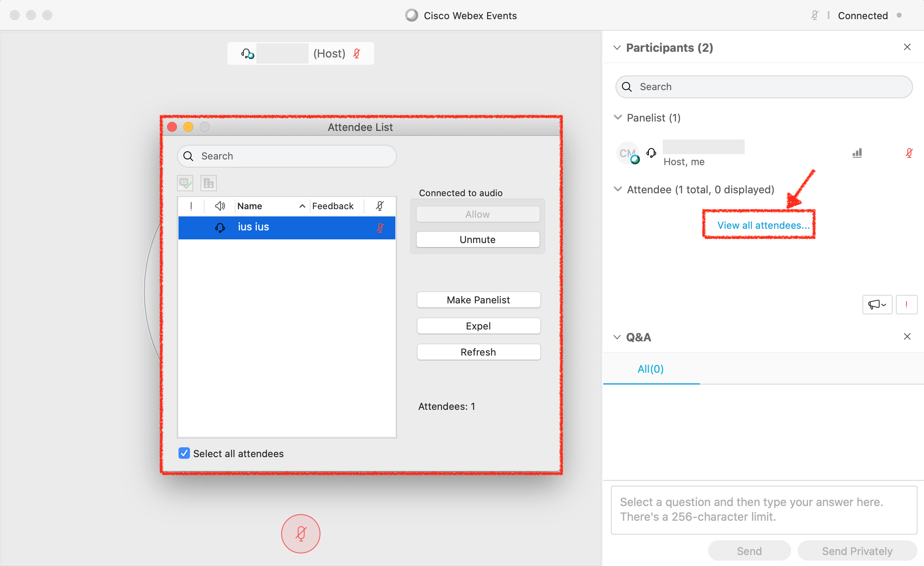This screenshot has height=566, width=924.
Task: Click the Connected to audio label
Action: (x=461, y=193)
